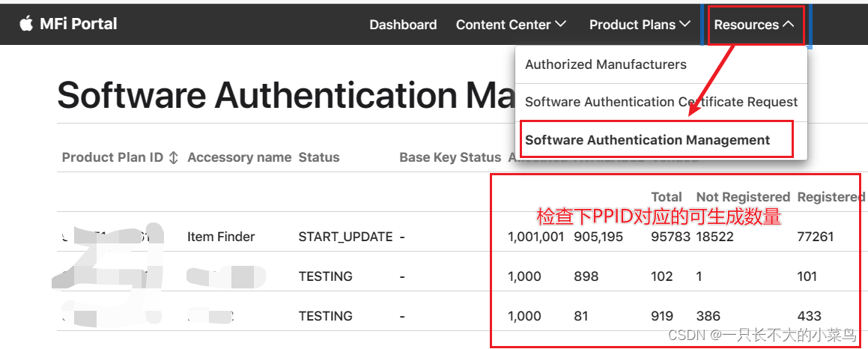Click the 101 registered value
868x349 pixels.
[x=807, y=276]
